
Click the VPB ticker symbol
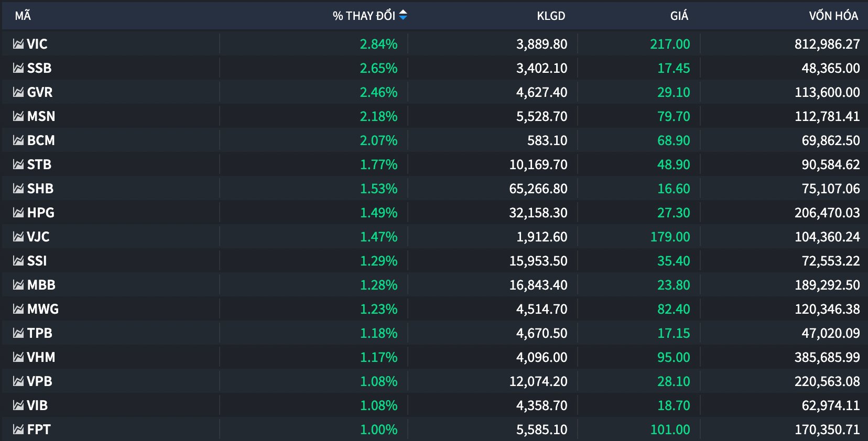click(x=40, y=381)
